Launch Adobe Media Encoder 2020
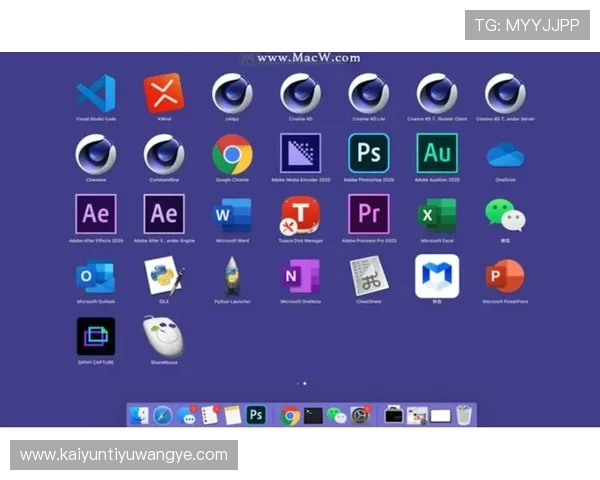Screen dimensions: 600x480 tap(300, 154)
